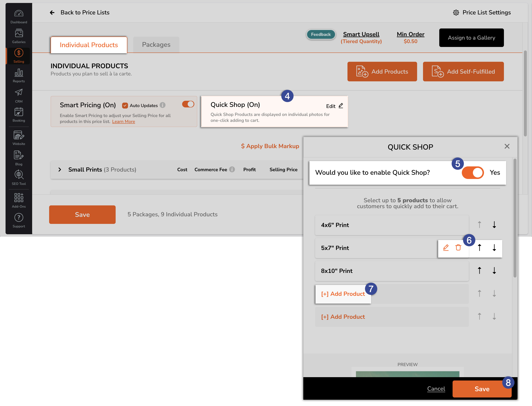This screenshot has height=406, width=532.
Task: Click the delete icon on 5x7 Print
Action: click(458, 248)
